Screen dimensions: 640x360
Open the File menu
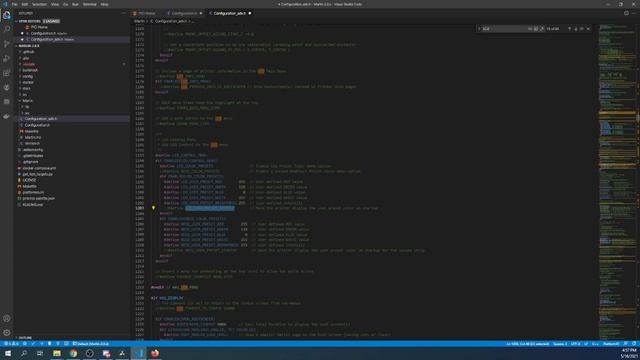15,4
